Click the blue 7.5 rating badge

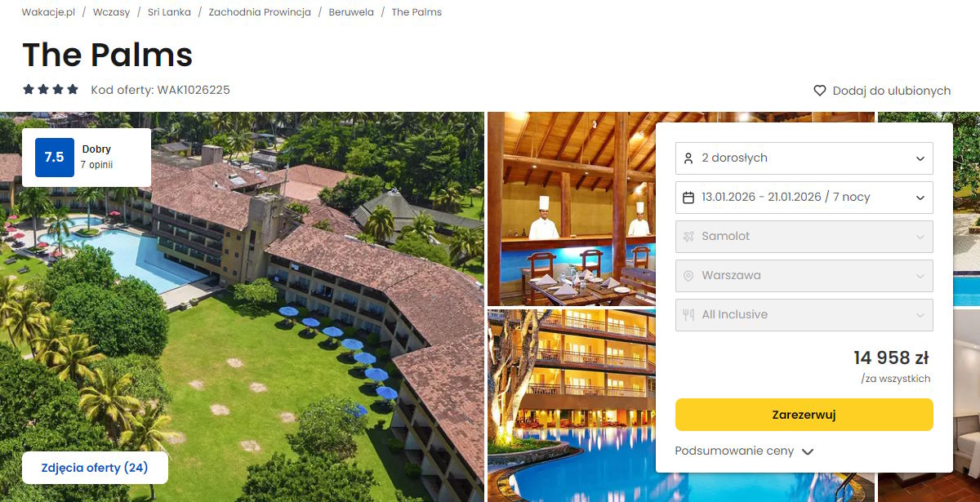pos(54,158)
